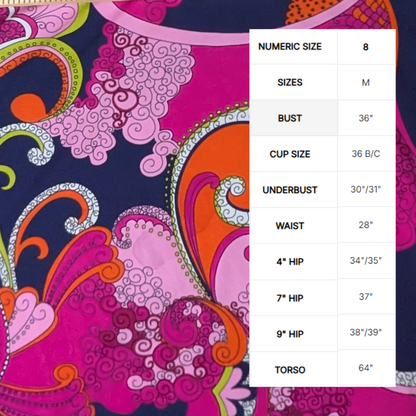Select the 37" hip measurement
This screenshot has height=416, width=416.
point(366,296)
